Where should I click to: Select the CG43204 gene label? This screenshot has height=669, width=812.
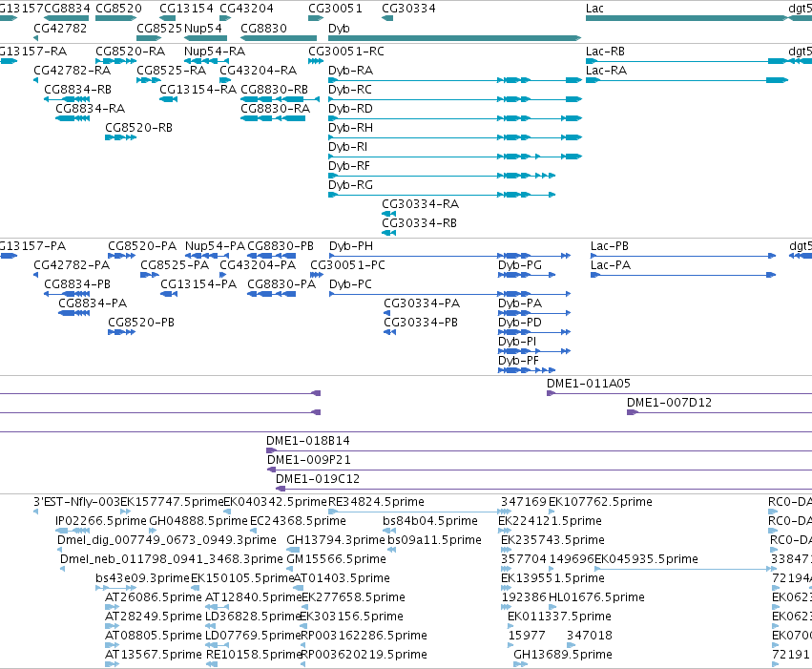tap(246, 9)
